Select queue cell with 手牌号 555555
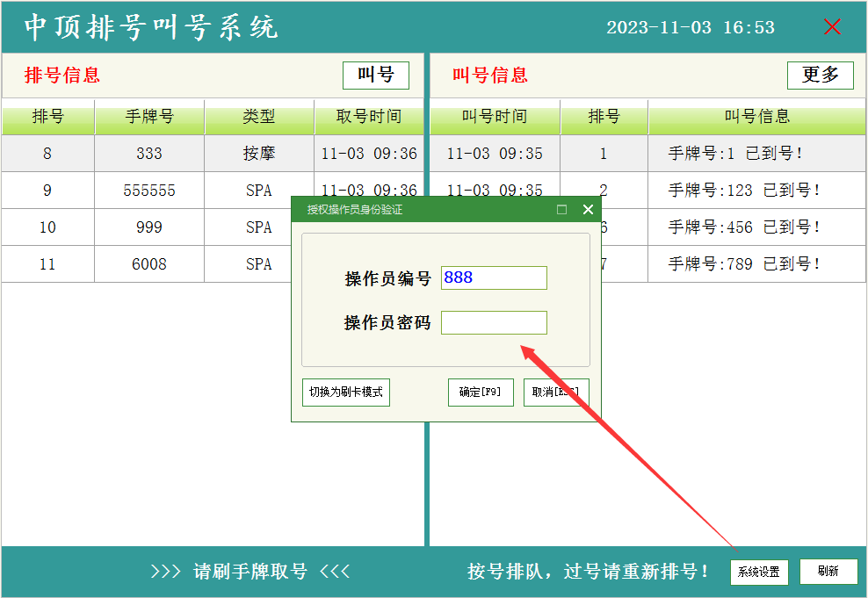The width and height of the screenshot is (868, 598). coord(149,191)
